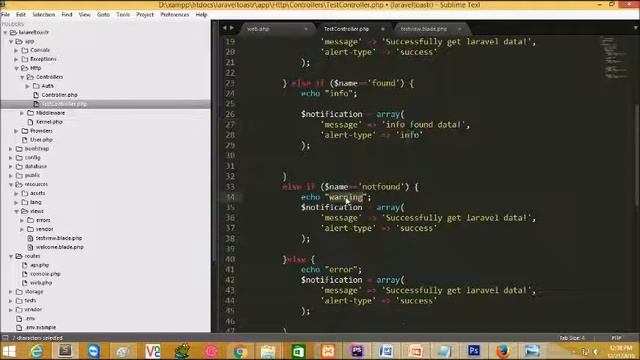
Task: Click the vendor folder under views
Action: click(44, 229)
